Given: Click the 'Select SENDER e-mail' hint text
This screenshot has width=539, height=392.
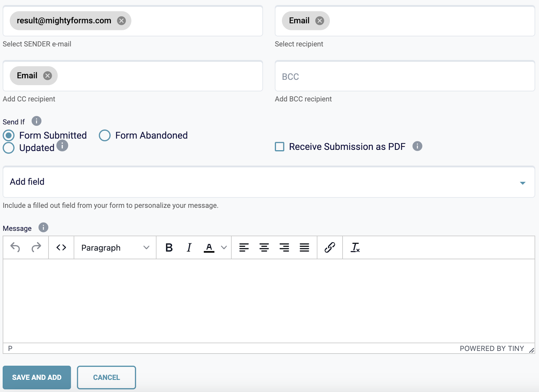Looking at the screenshot, I should [x=37, y=44].
